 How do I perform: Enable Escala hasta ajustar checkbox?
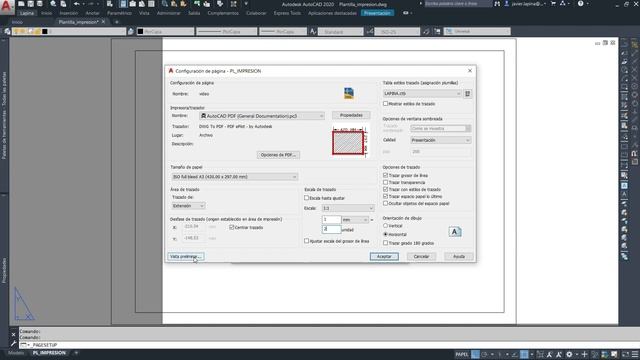click(307, 198)
